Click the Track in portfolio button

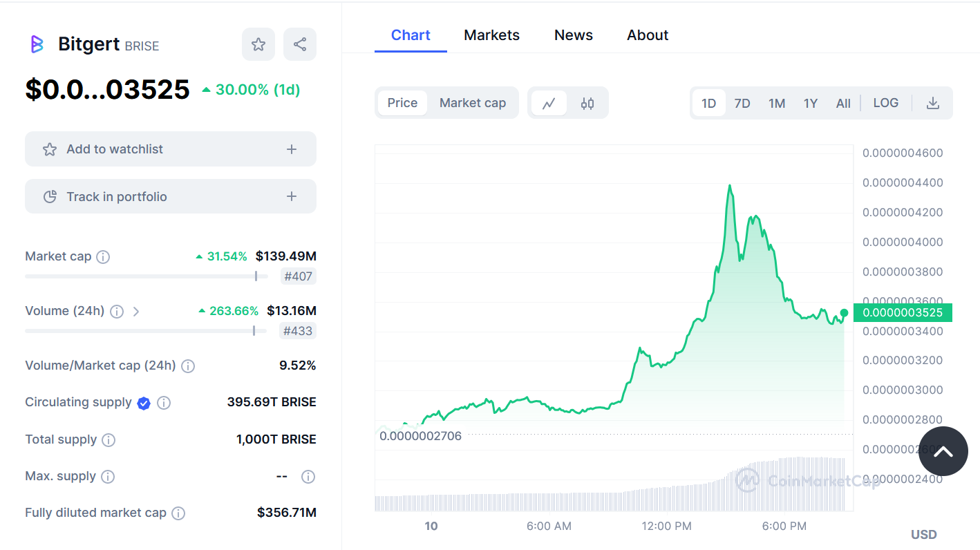[x=171, y=197]
